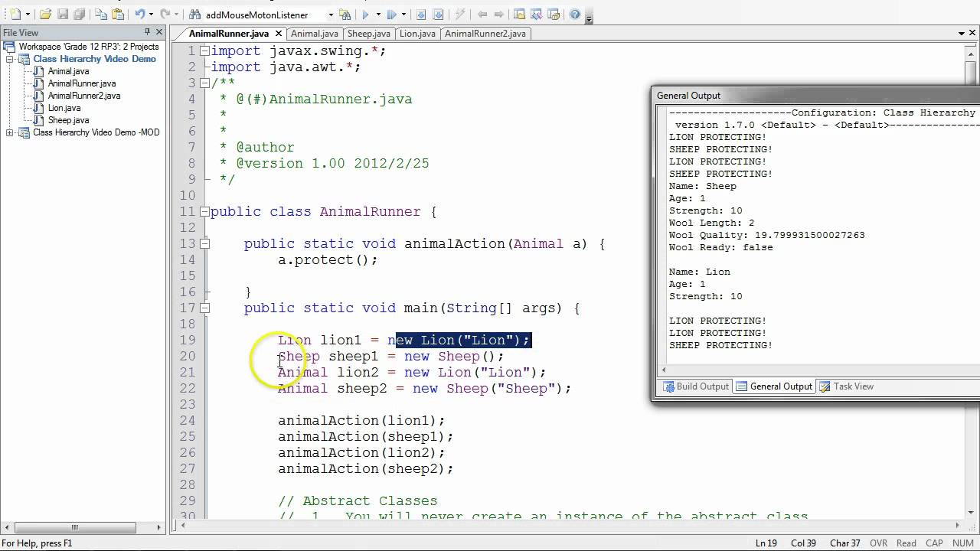Open the Redo history dropdown arrow

(x=176, y=15)
